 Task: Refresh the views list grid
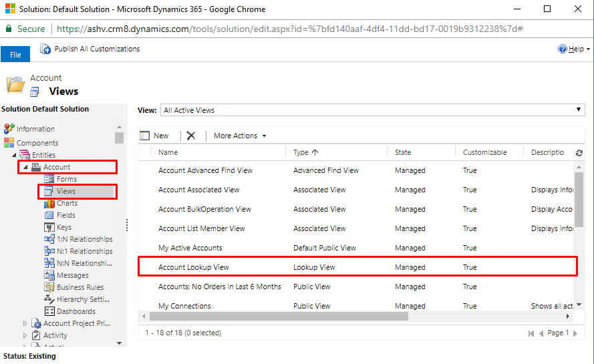pyautogui.click(x=579, y=153)
